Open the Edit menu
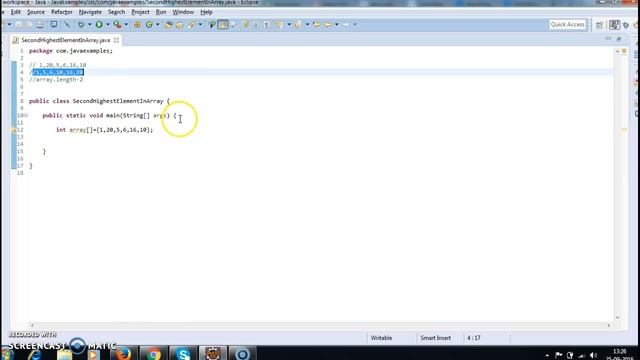Viewport: 640px width, 360px height. [x=16, y=12]
